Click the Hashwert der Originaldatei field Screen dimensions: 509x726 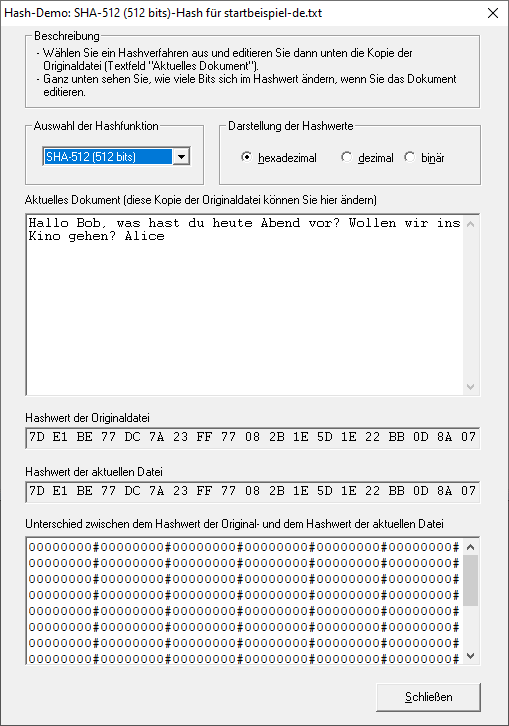click(x=252, y=438)
